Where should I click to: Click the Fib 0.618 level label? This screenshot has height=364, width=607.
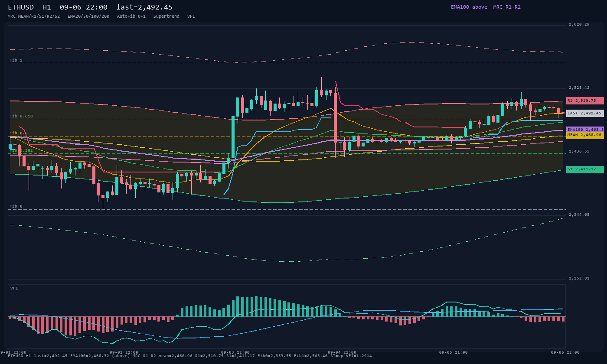pos(21,116)
